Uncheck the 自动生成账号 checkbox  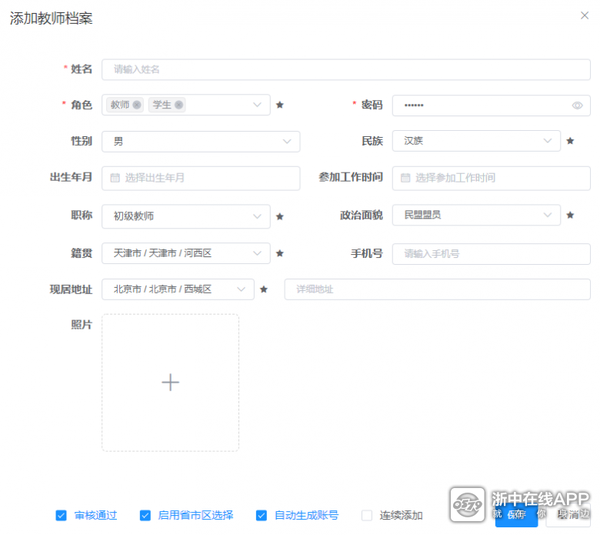(x=262, y=516)
